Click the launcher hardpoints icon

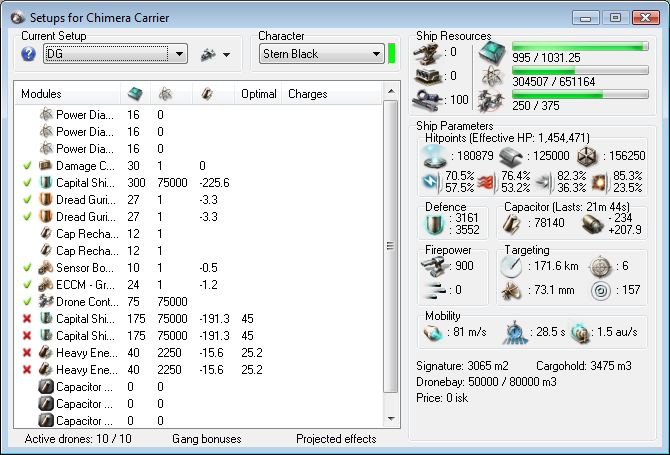point(428,76)
